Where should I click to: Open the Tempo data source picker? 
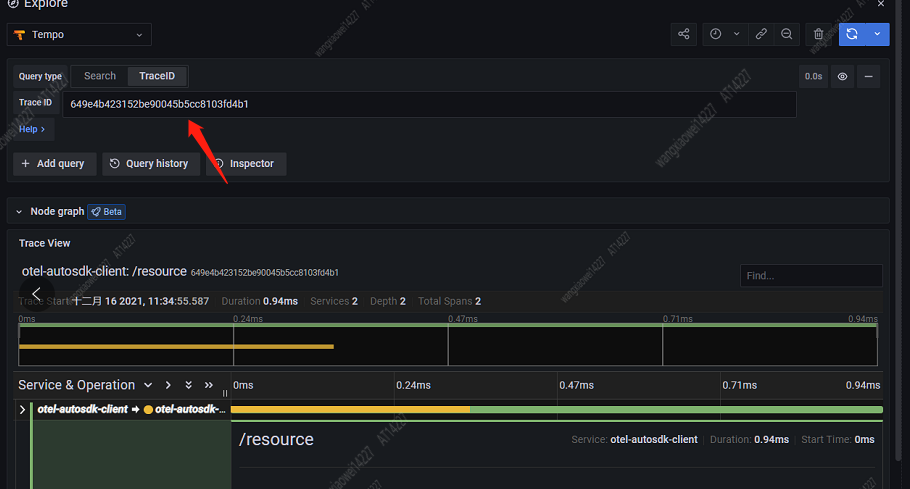pos(79,35)
